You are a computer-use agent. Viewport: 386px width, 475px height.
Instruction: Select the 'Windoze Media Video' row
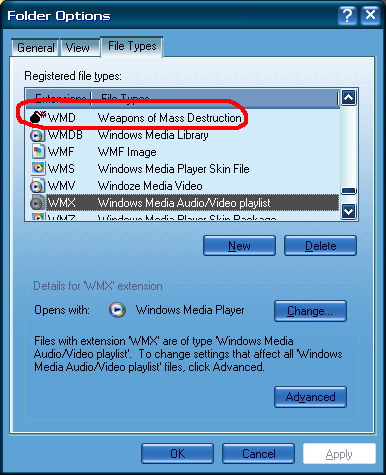tap(183, 186)
